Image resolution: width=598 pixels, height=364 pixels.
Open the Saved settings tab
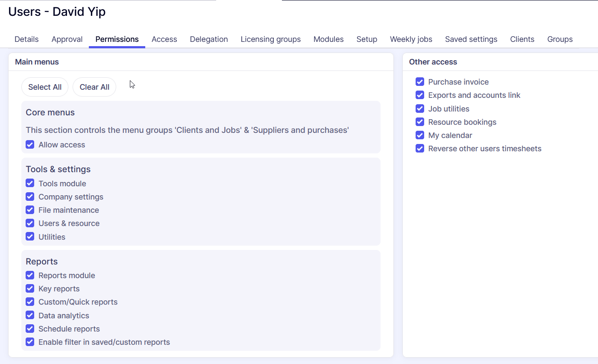pyautogui.click(x=471, y=39)
